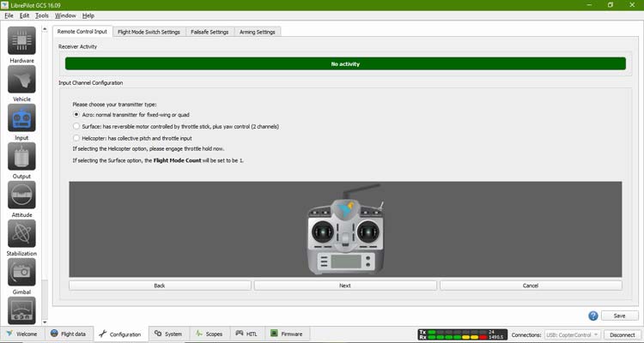
Task: Go to the Configuration bottom tab
Action: click(120, 334)
